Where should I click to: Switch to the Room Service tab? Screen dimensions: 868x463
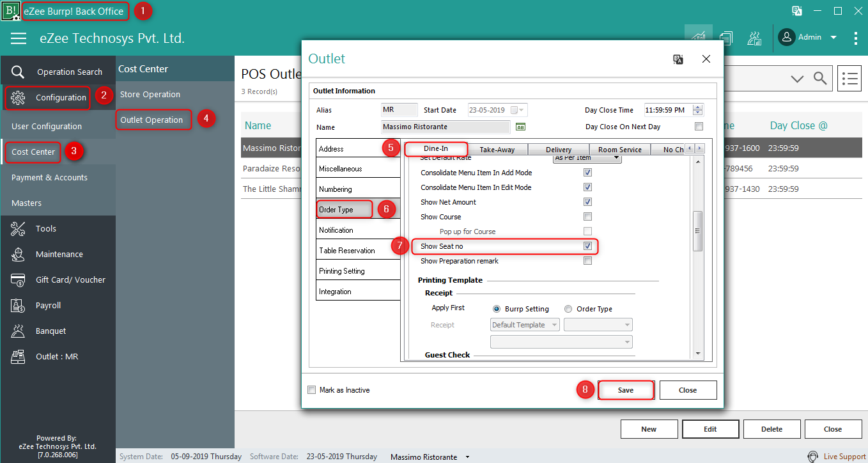pyautogui.click(x=620, y=150)
